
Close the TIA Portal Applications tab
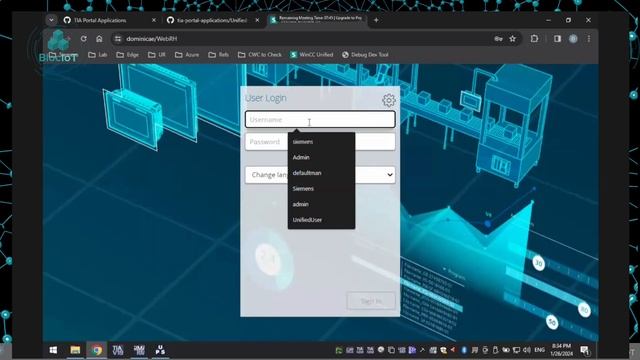[154, 20]
